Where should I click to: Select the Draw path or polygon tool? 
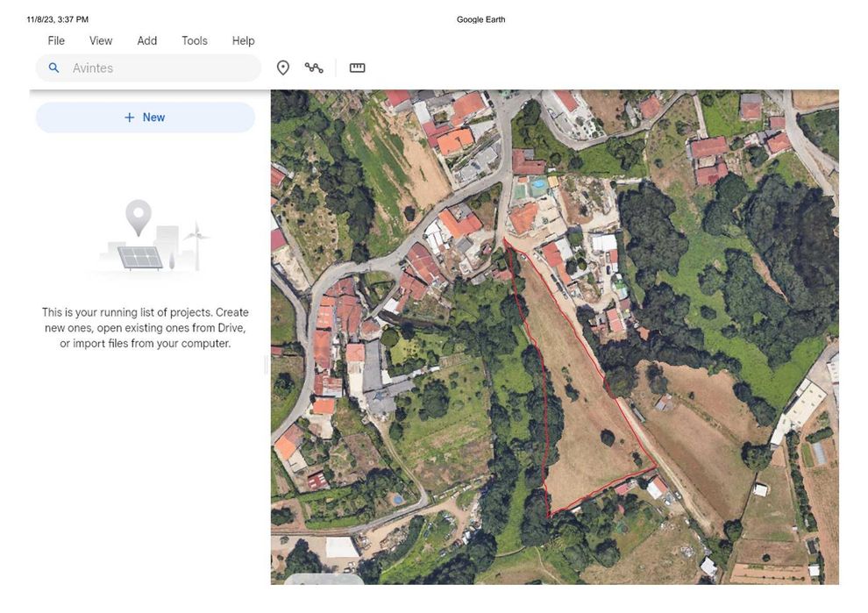click(314, 68)
